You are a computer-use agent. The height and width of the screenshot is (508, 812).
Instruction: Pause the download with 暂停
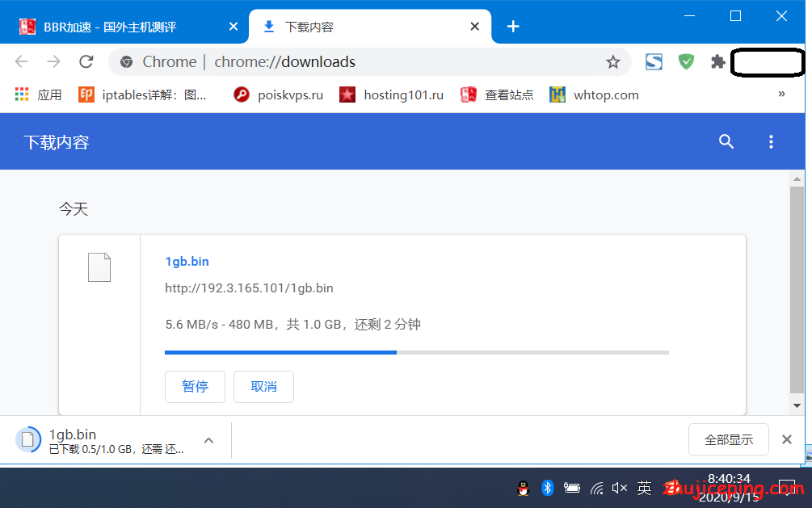pos(195,386)
